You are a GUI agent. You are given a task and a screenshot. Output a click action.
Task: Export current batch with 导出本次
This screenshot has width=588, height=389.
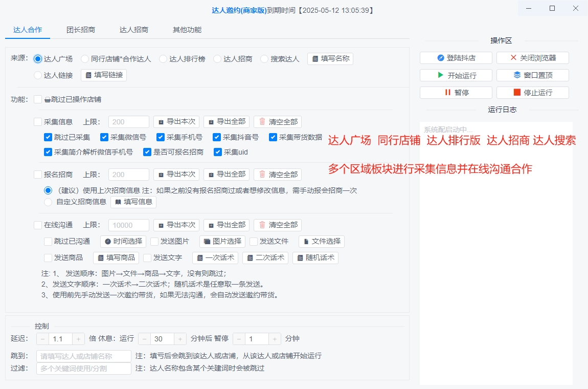pos(176,121)
